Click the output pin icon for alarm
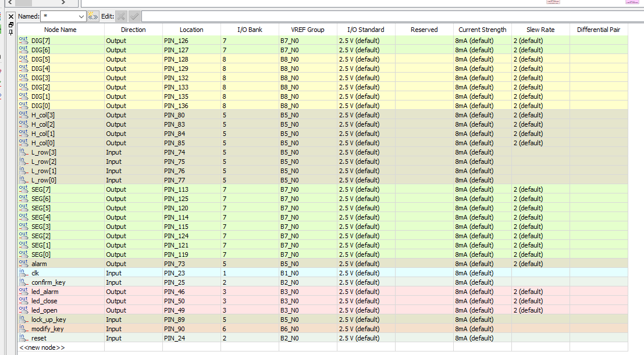Image resolution: width=644 pixels, height=355 pixels. tap(23, 263)
